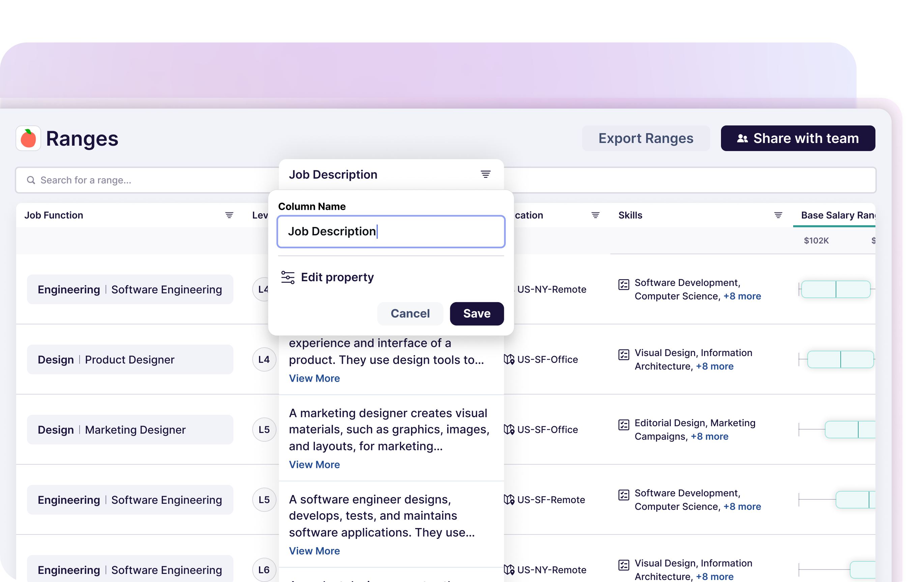Image resolution: width=924 pixels, height=582 pixels.
Task: Click the Share with team button
Action: pyautogui.click(x=798, y=139)
